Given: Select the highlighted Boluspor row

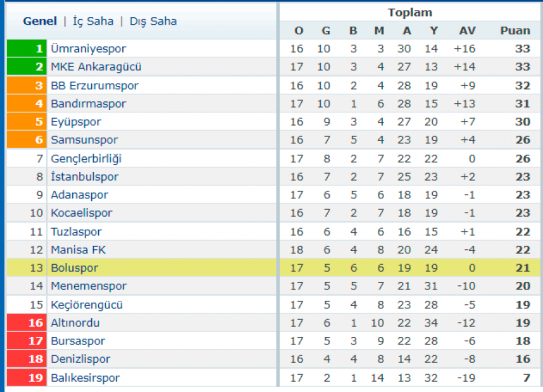Looking at the screenshot, I should [x=273, y=268].
